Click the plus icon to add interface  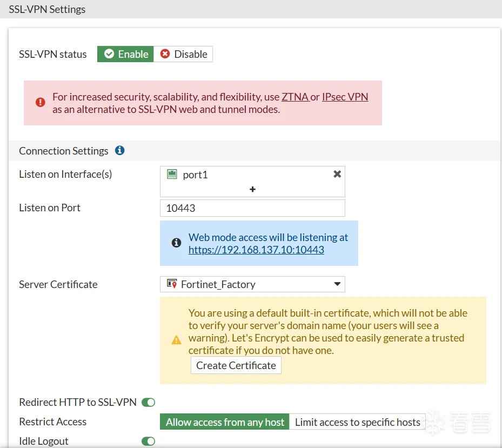click(x=252, y=189)
